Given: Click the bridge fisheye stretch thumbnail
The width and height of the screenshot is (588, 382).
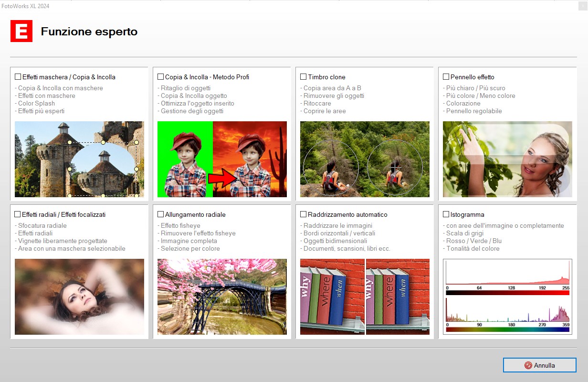Looking at the screenshot, I should pyautogui.click(x=222, y=297).
